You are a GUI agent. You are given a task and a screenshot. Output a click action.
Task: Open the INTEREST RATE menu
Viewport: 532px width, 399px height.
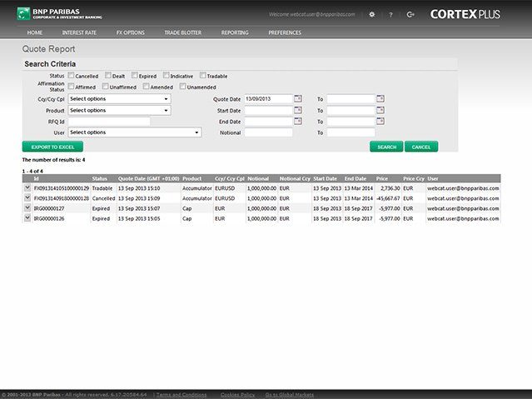point(79,32)
